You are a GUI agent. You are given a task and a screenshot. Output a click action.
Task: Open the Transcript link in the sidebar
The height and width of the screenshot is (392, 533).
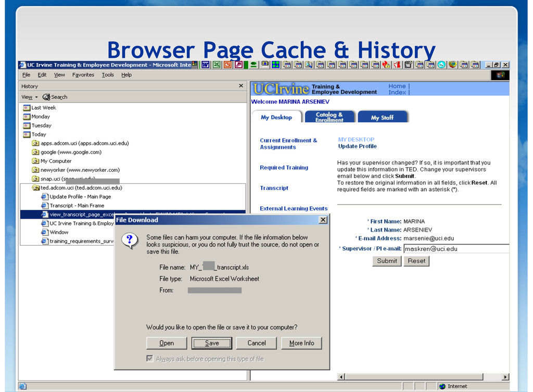click(274, 187)
